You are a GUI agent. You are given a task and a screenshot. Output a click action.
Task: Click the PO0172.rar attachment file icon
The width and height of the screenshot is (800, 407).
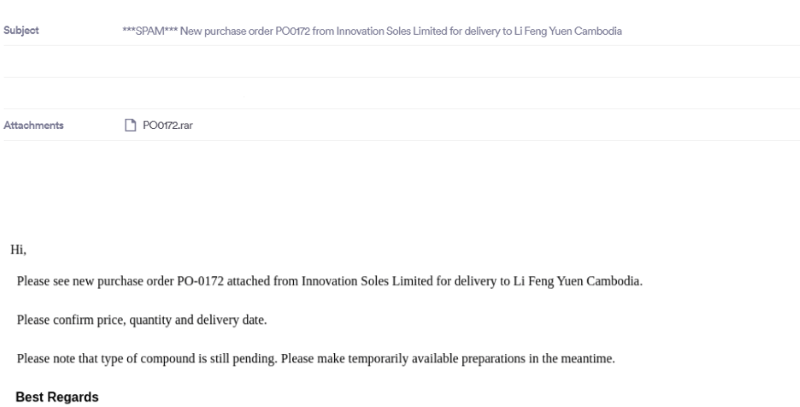[x=127, y=125]
